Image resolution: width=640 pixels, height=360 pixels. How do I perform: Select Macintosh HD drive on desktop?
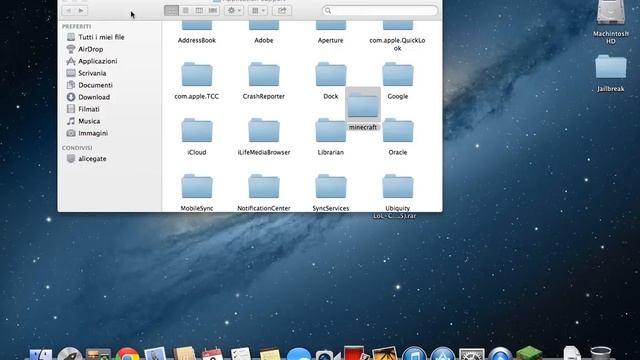(611, 13)
